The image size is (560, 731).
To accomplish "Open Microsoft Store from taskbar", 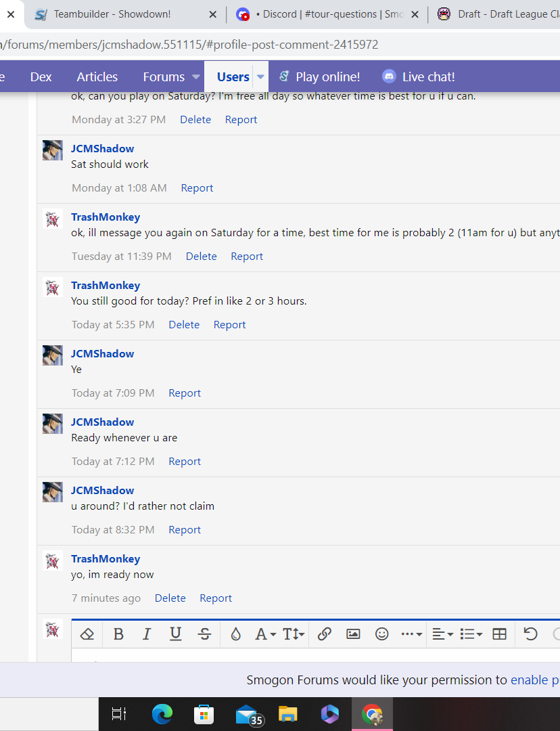I will [204, 714].
